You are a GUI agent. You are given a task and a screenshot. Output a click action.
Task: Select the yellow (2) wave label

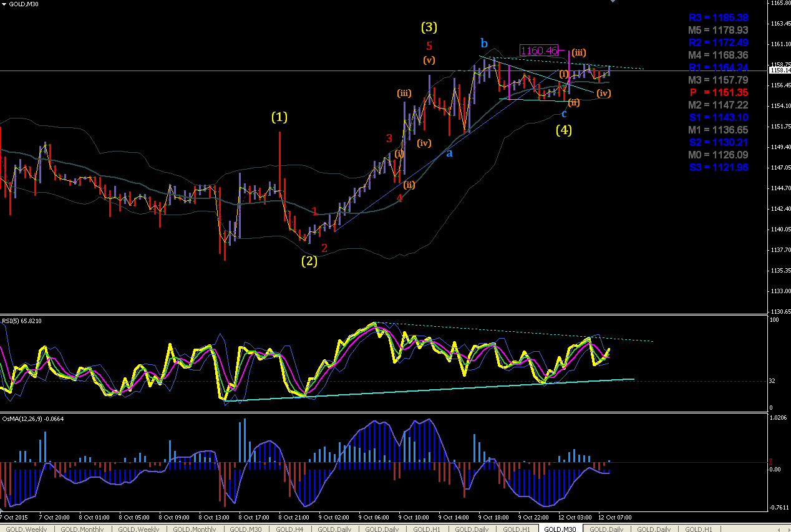309,261
